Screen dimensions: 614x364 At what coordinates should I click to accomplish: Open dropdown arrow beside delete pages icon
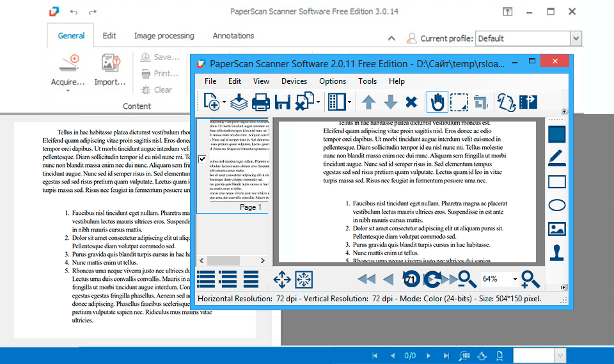(x=318, y=102)
